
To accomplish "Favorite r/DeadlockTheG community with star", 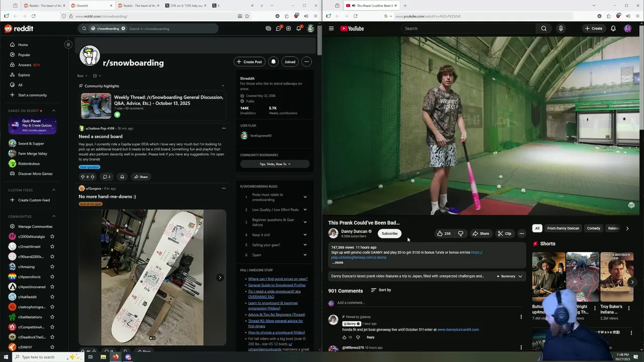I will pyautogui.click(x=52, y=337).
